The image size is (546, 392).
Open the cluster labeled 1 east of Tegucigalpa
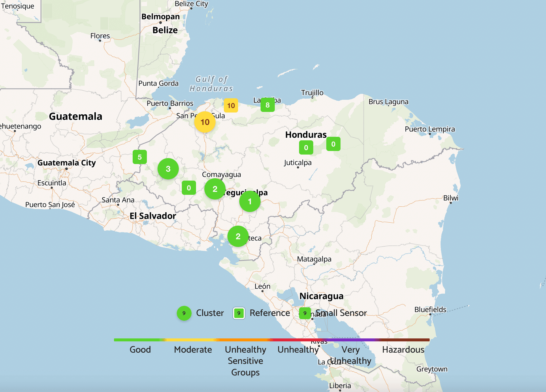point(250,202)
